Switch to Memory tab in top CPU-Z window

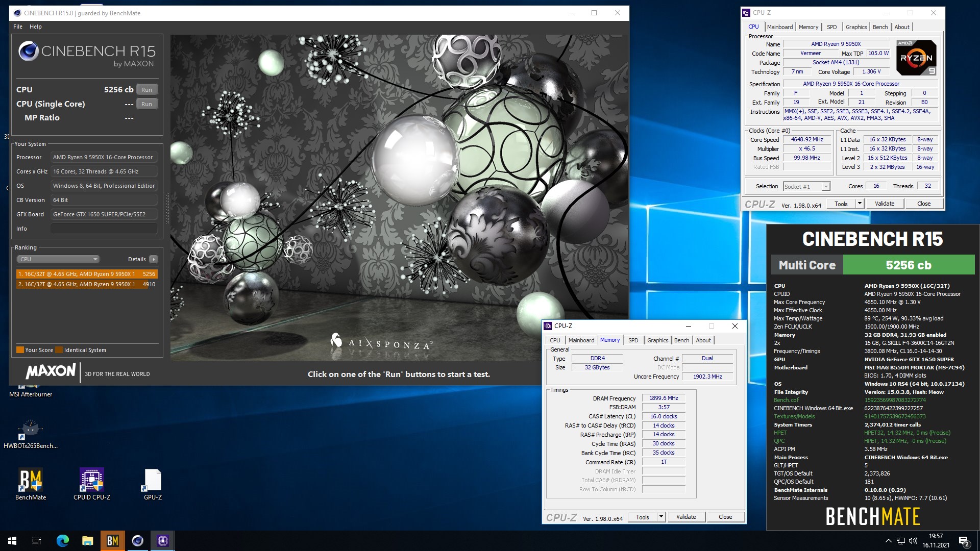pos(808,27)
